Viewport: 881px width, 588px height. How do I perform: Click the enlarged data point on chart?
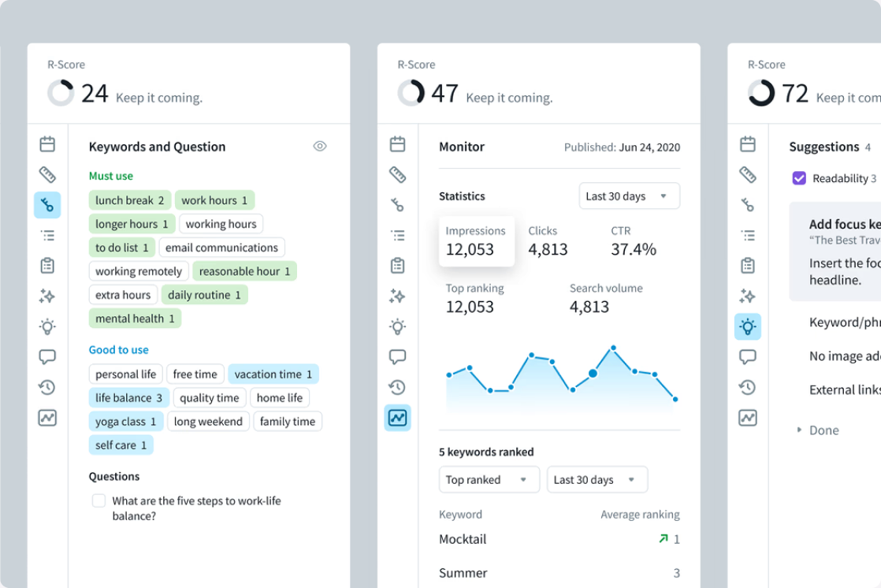click(x=593, y=374)
